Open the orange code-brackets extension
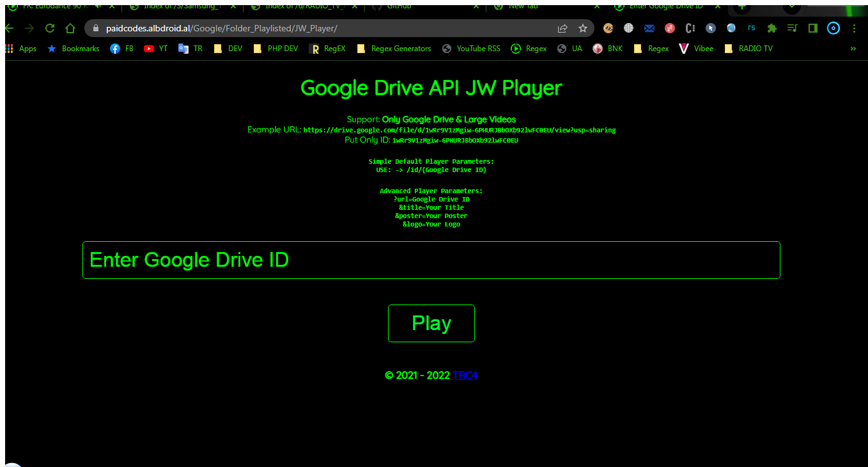The image size is (868, 467). tap(608, 28)
